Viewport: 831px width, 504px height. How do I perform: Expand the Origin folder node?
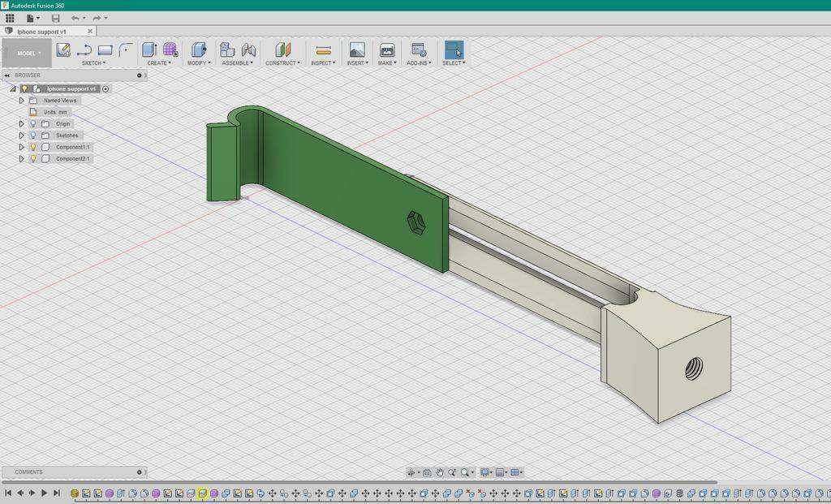point(22,123)
